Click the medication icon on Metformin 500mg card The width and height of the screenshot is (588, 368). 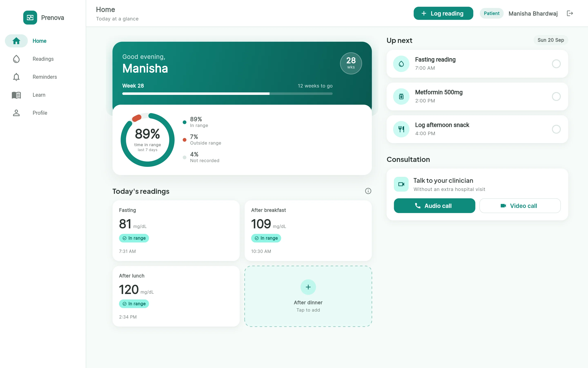tap(401, 97)
